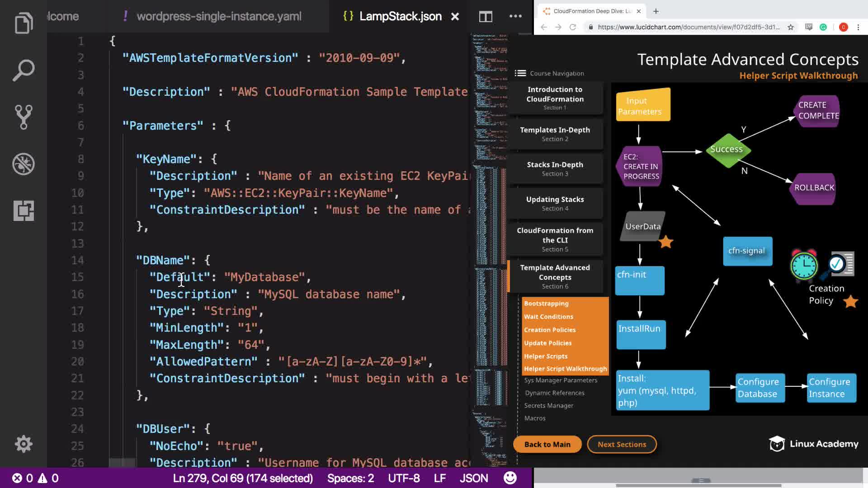
Task: Open Creation Policies navigation link
Action: [550, 330]
